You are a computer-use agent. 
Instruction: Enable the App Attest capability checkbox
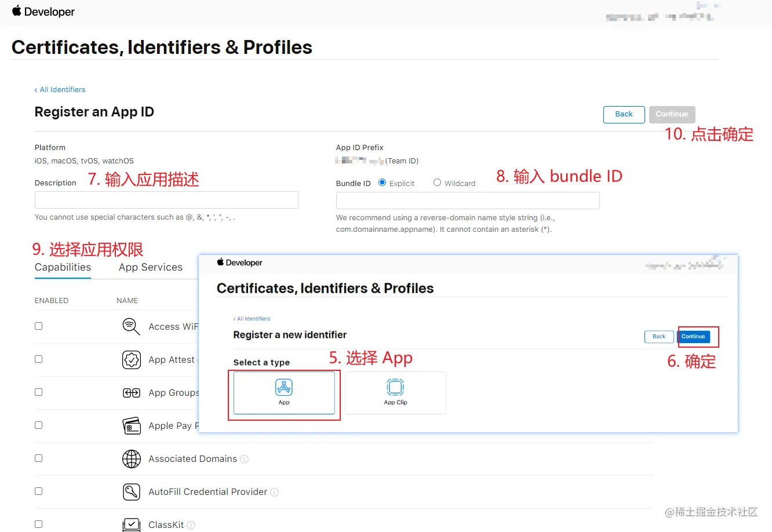point(39,359)
